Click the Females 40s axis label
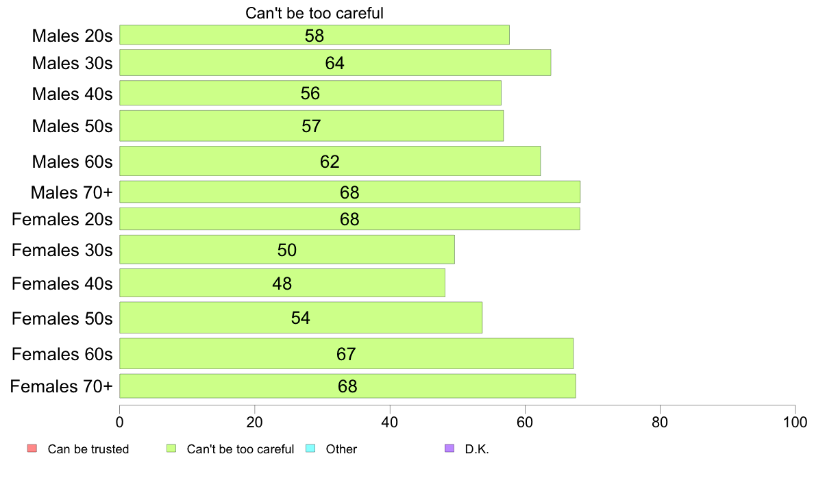 (x=62, y=283)
